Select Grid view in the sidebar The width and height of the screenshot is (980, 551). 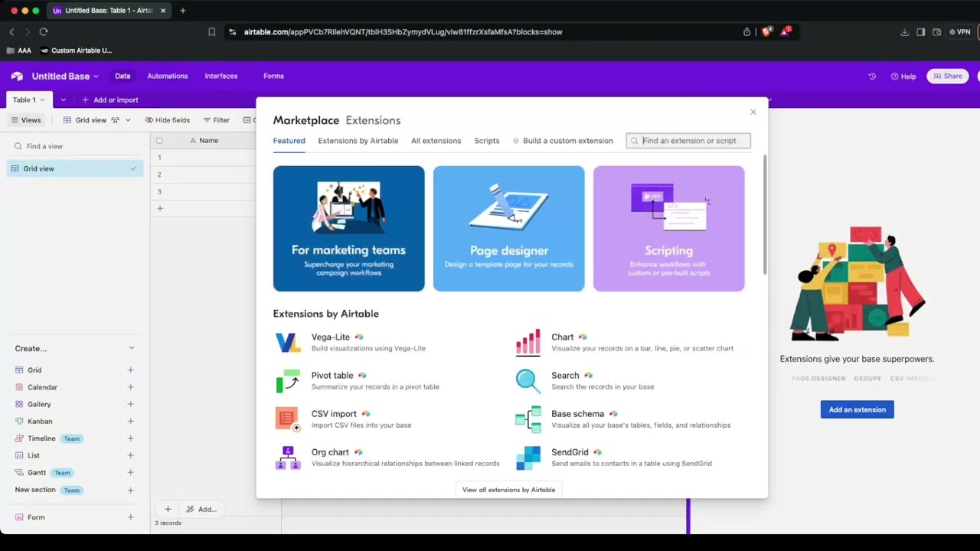coord(74,168)
